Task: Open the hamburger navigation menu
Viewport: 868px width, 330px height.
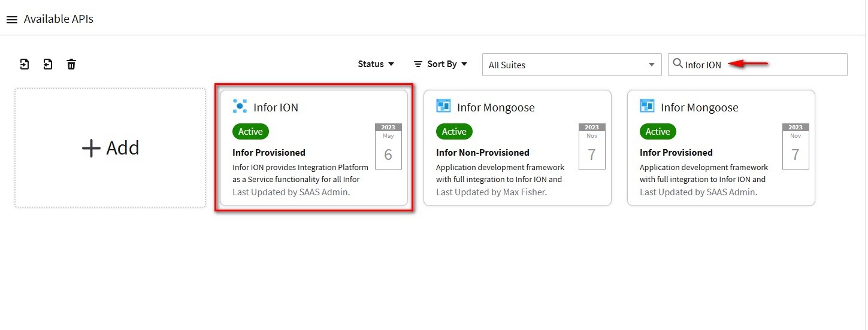Action: (x=11, y=20)
